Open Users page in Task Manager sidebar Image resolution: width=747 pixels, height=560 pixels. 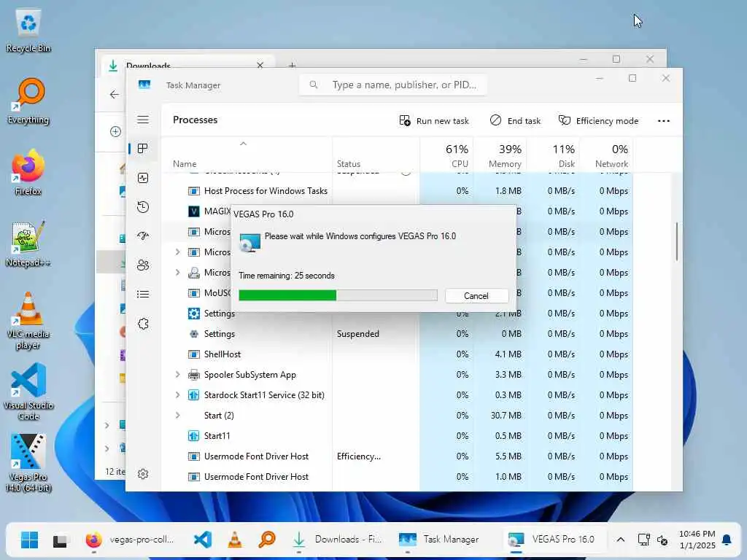point(143,265)
